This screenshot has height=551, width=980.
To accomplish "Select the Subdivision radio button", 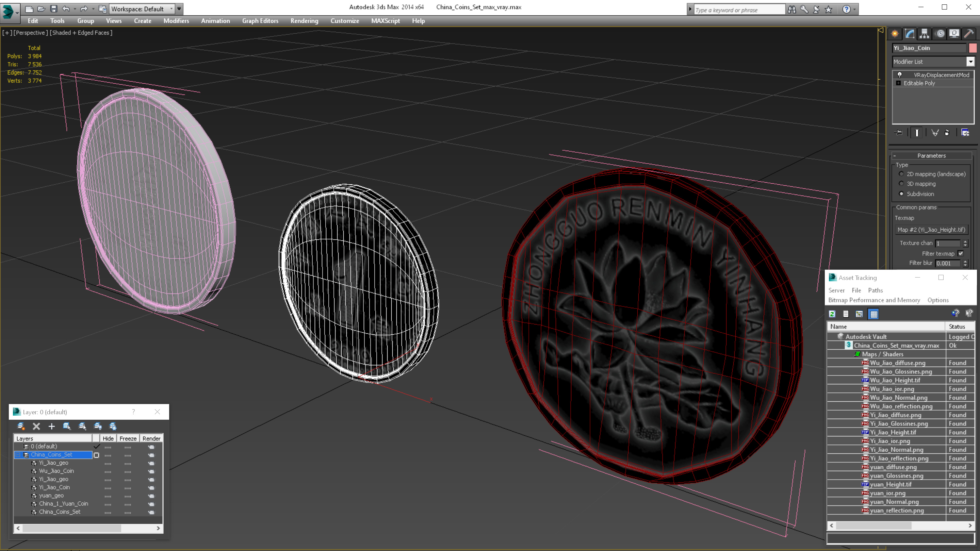I will pyautogui.click(x=901, y=194).
